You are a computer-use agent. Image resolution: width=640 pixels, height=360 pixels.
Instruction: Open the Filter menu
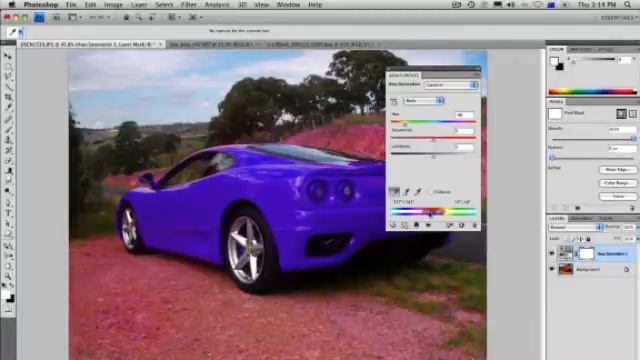189,5
